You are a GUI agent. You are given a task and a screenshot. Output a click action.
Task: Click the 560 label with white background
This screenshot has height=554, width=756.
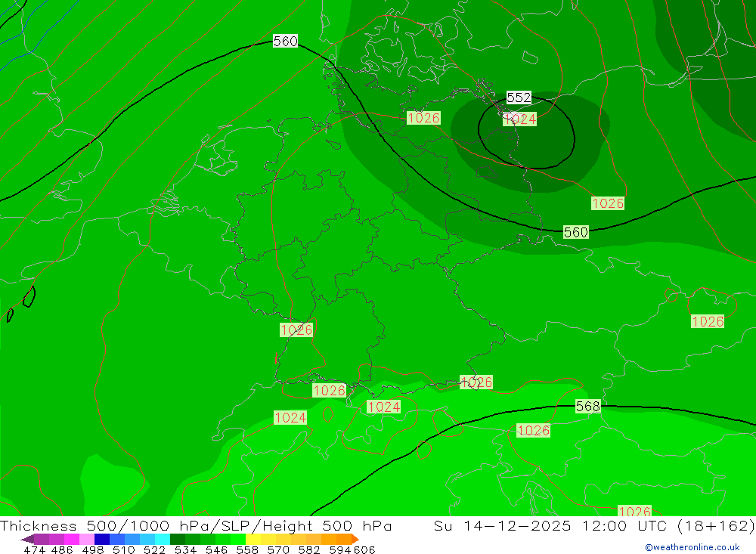click(x=286, y=42)
